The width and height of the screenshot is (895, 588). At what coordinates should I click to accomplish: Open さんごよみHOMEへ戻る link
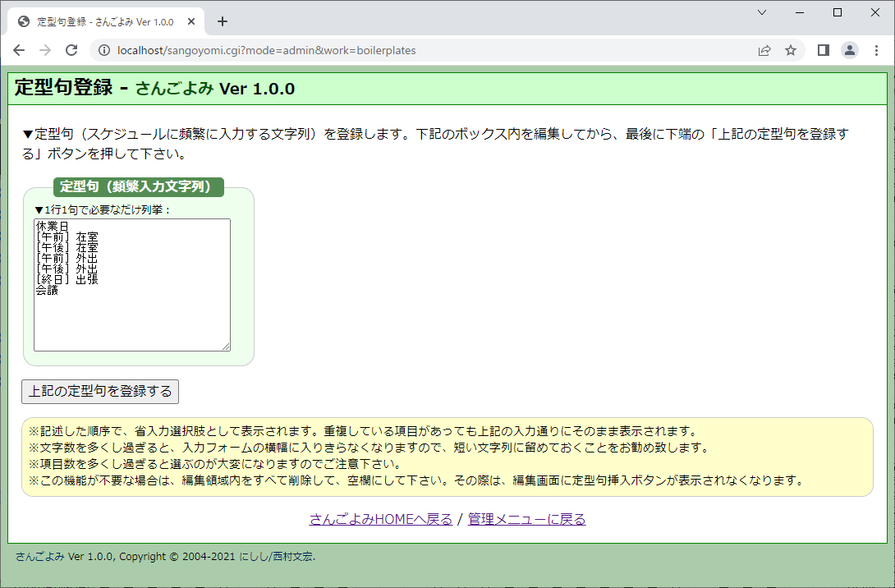click(x=381, y=519)
